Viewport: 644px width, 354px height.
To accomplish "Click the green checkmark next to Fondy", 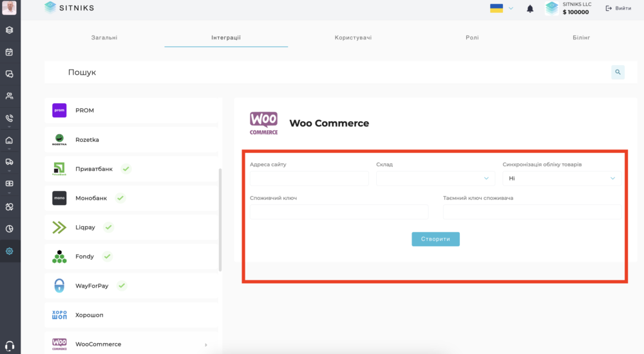I will pyautogui.click(x=107, y=256).
